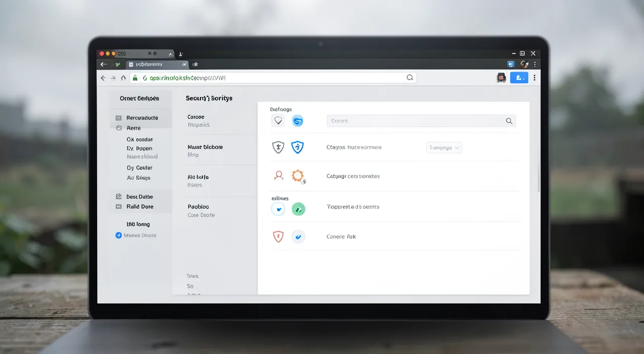Click the heart icon in a gray square
Image resolution: width=644 pixels, height=354 pixels.
[278, 121]
